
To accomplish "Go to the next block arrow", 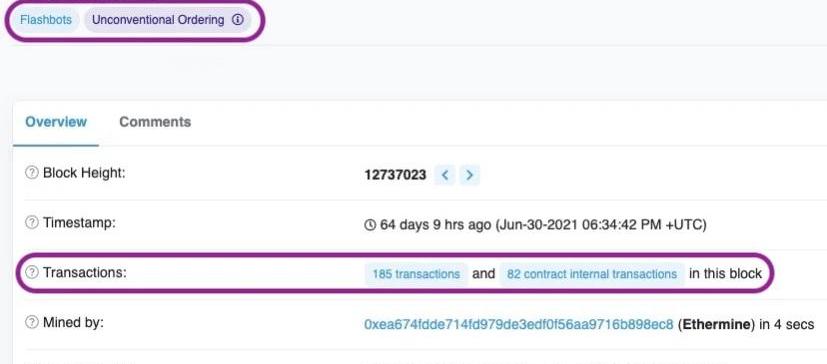I will [x=469, y=175].
